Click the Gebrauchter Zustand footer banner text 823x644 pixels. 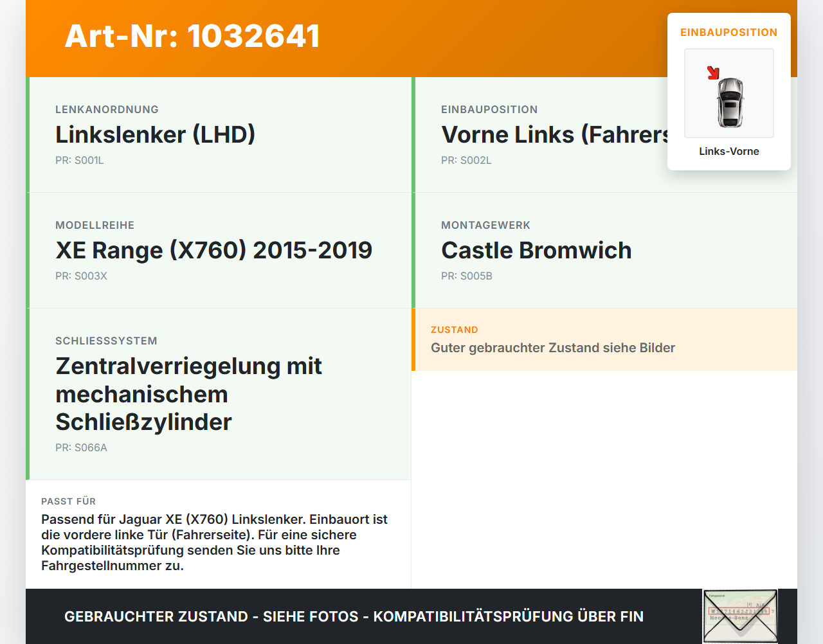[x=354, y=616]
